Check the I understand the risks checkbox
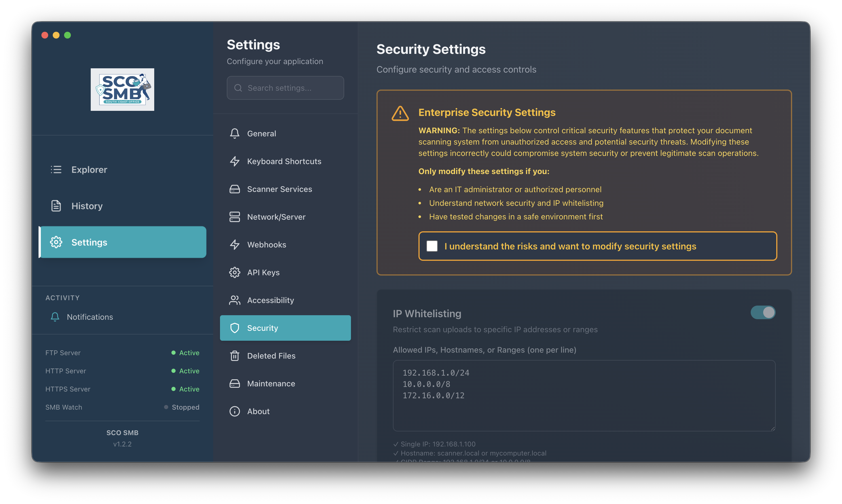Image resolution: width=842 pixels, height=504 pixels. pos(432,246)
